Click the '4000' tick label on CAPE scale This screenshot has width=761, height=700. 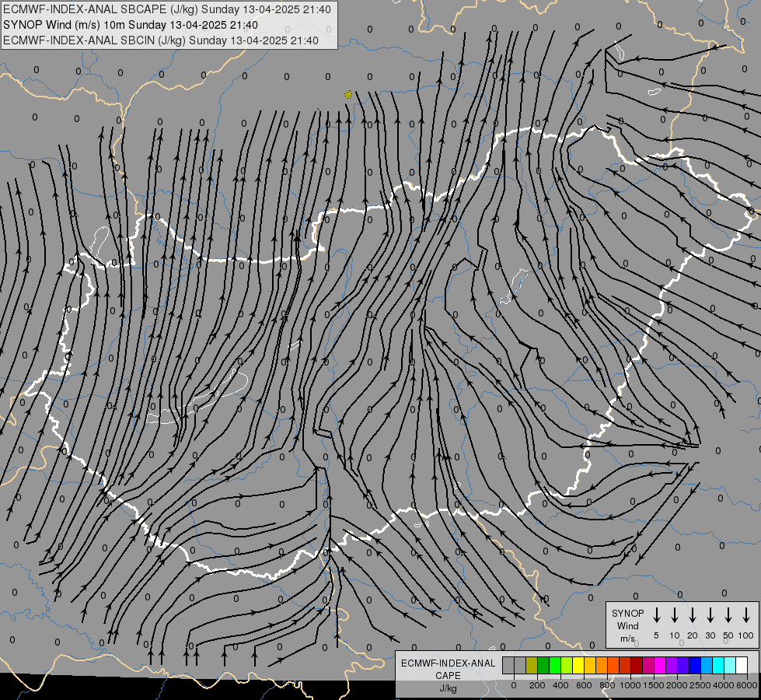click(724, 685)
